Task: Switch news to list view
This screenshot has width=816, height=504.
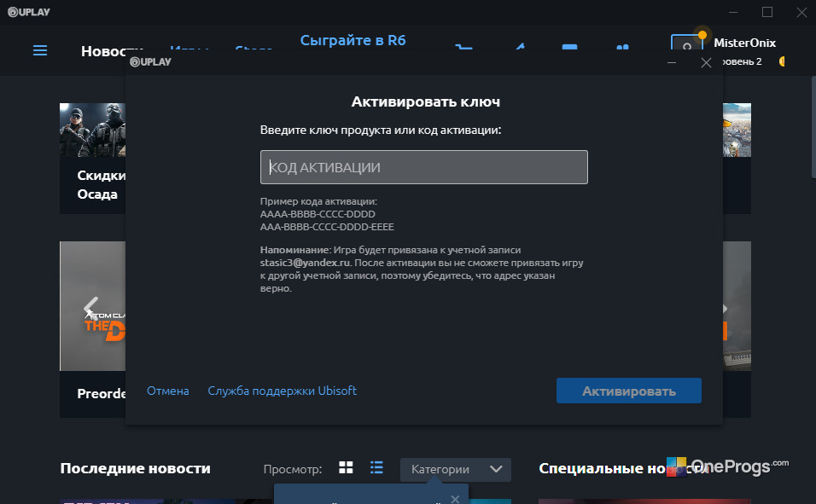Action: point(376,467)
